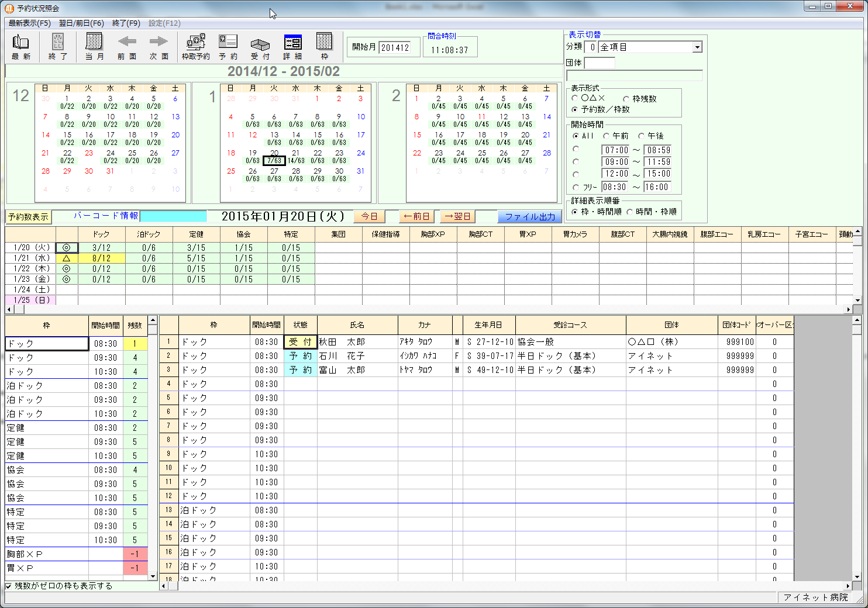Click the 受診コース column header
The image size is (868, 608).
(x=570, y=324)
